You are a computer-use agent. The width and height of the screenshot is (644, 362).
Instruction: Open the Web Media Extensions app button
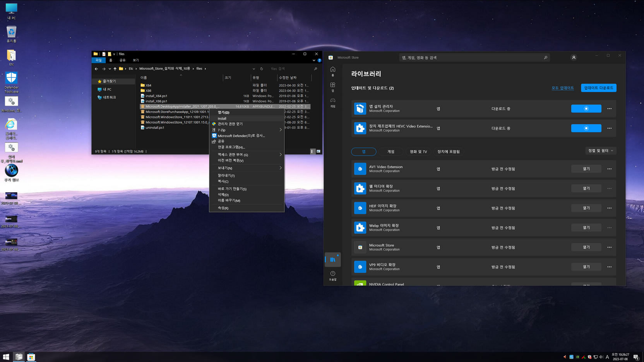click(x=586, y=188)
